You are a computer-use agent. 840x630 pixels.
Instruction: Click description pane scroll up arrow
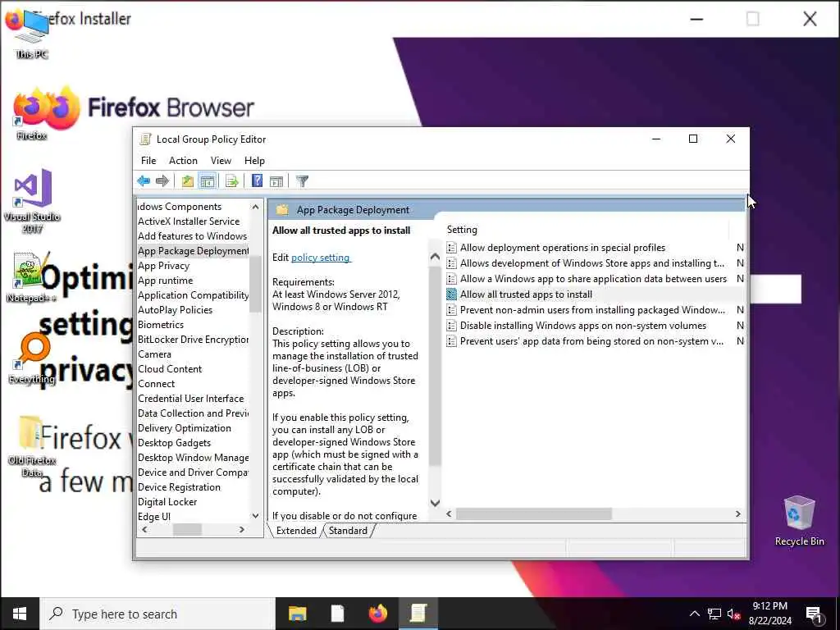[x=435, y=257]
